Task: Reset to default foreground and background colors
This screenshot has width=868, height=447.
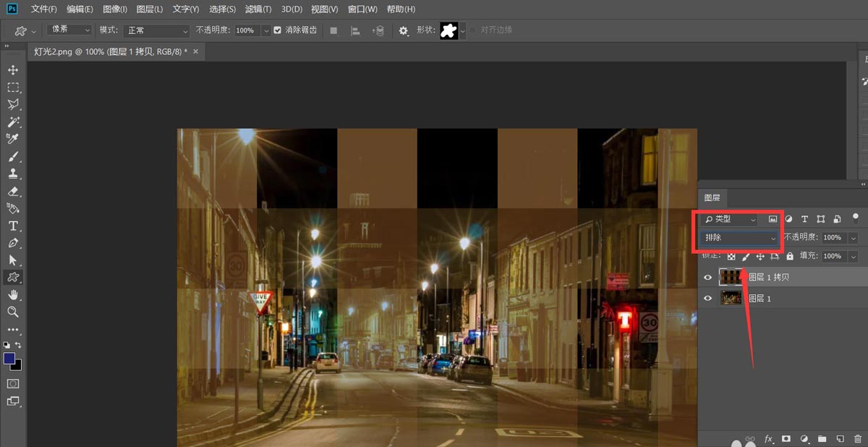Action: 7,345
